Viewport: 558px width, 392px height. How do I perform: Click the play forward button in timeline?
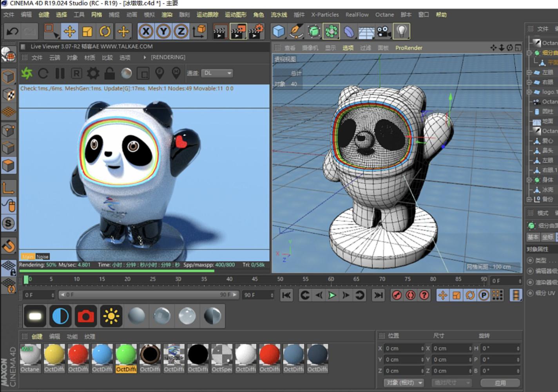(332, 295)
